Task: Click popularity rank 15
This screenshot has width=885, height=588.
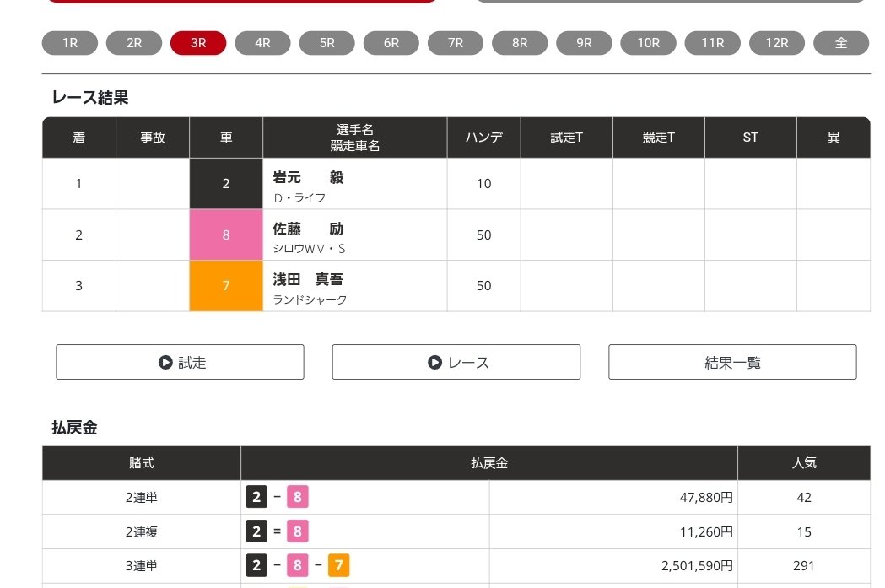Action: 804,531
